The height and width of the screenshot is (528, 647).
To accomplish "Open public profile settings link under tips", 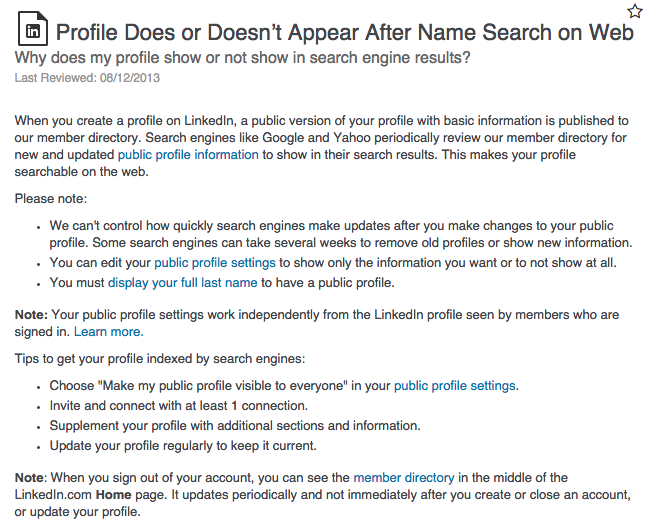I will click(x=455, y=386).
